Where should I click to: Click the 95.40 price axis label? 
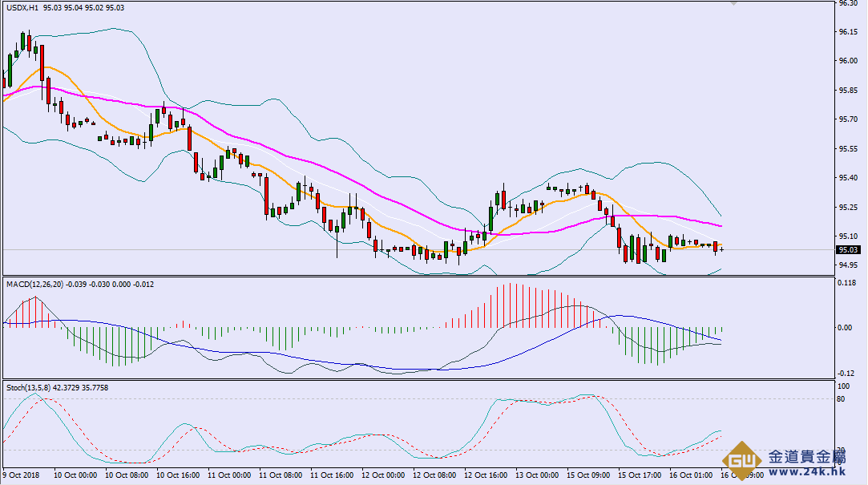848,178
